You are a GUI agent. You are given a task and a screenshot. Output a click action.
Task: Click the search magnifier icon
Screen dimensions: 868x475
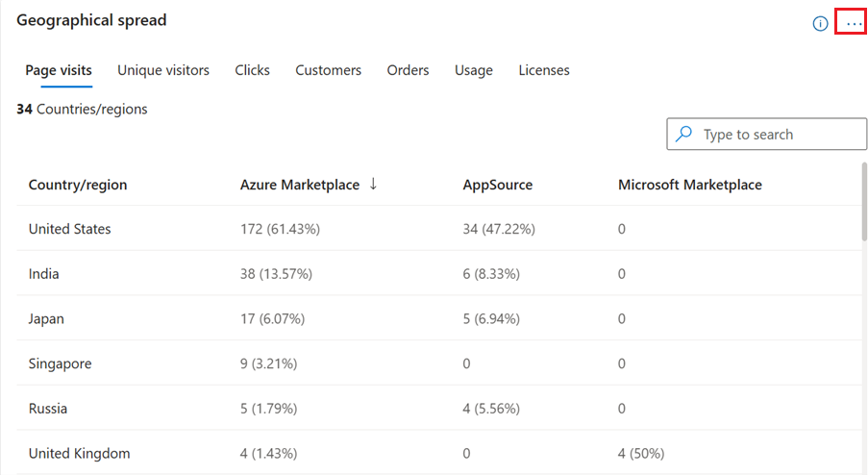tap(684, 135)
